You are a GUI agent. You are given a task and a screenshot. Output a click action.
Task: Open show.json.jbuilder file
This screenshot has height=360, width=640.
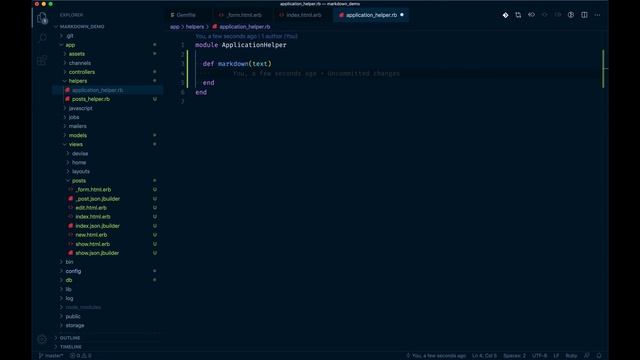(x=97, y=253)
